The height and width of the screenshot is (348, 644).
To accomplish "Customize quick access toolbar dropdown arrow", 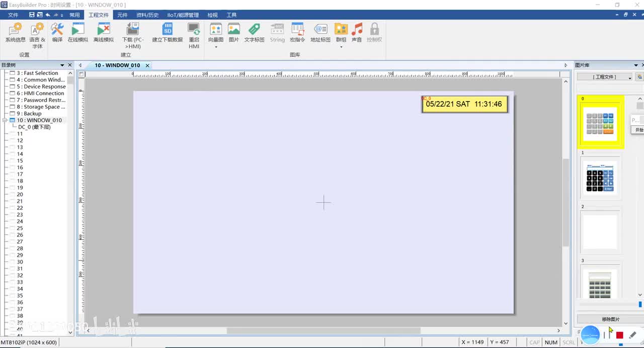I will [62, 15].
